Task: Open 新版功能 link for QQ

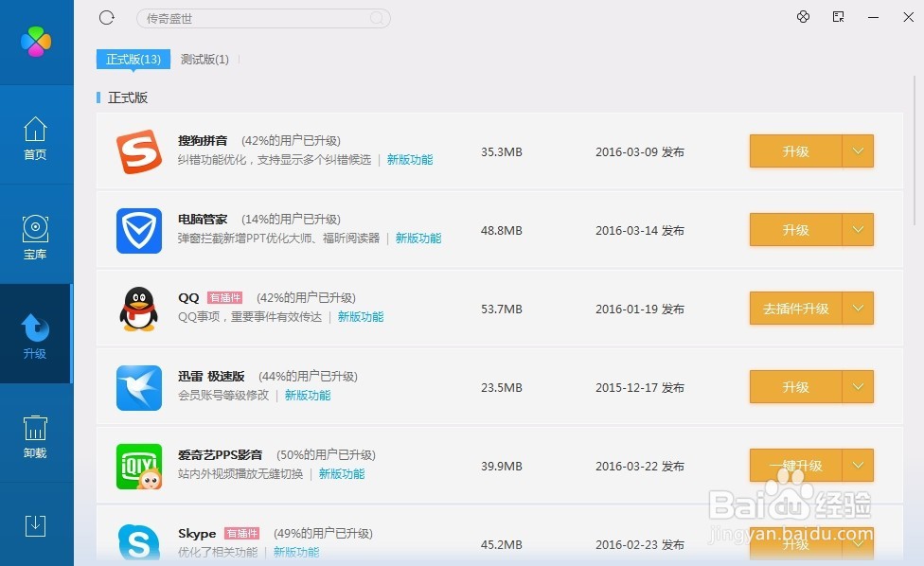Action: (x=361, y=317)
